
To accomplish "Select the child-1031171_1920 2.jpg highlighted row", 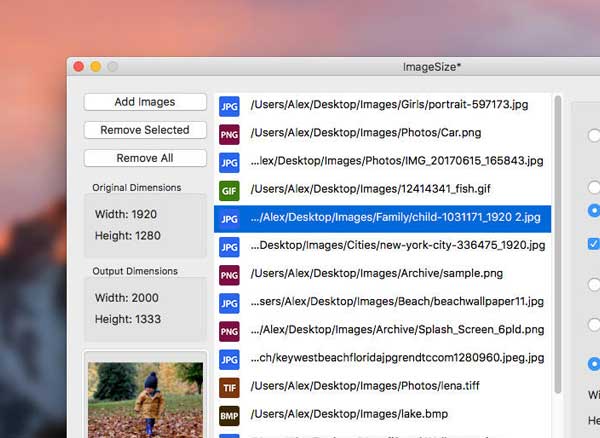I will coord(383,219).
